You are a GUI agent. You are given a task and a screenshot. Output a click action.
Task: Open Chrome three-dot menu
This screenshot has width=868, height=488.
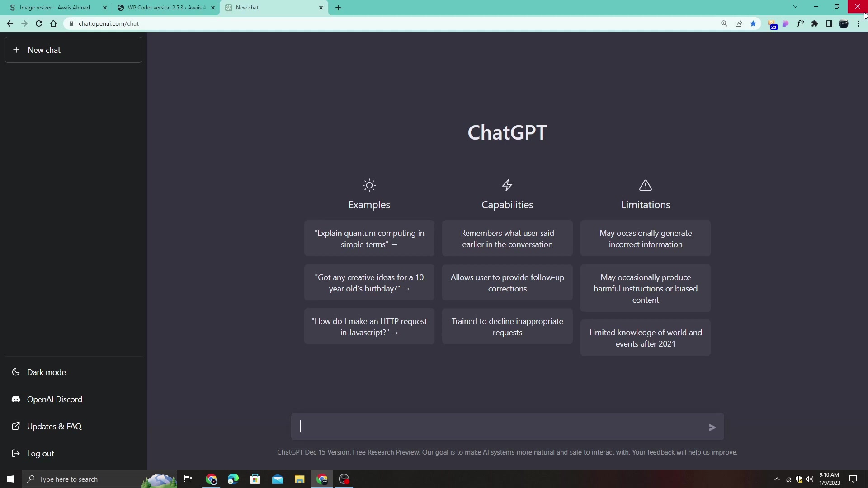[859, 23]
